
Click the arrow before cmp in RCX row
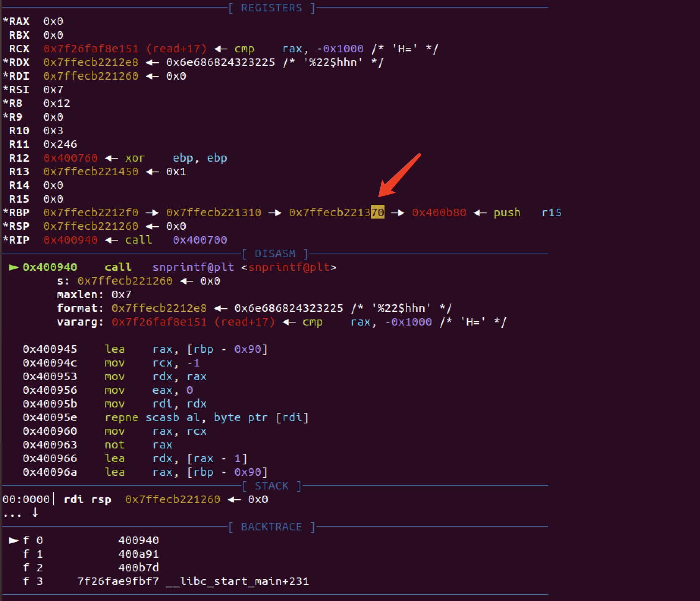point(220,49)
